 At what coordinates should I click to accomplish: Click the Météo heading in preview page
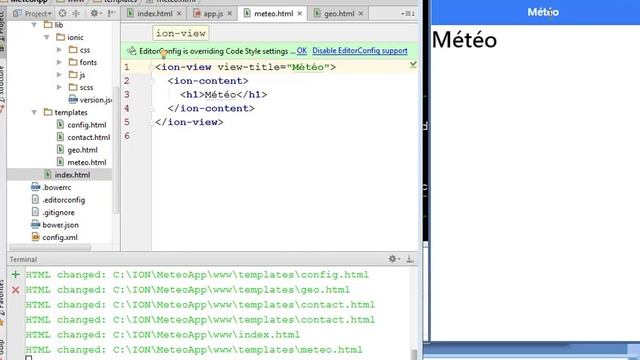pyautogui.click(x=464, y=40)
